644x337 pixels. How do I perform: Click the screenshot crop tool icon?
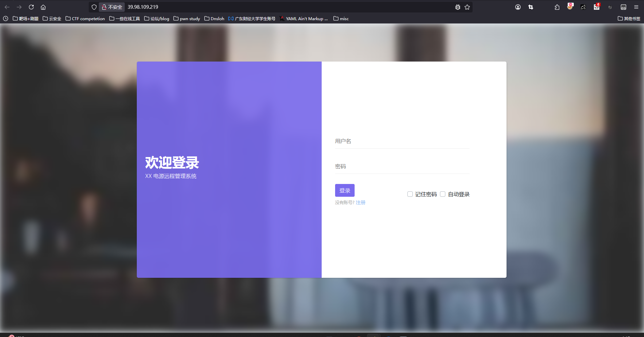[x=531, y=7]
